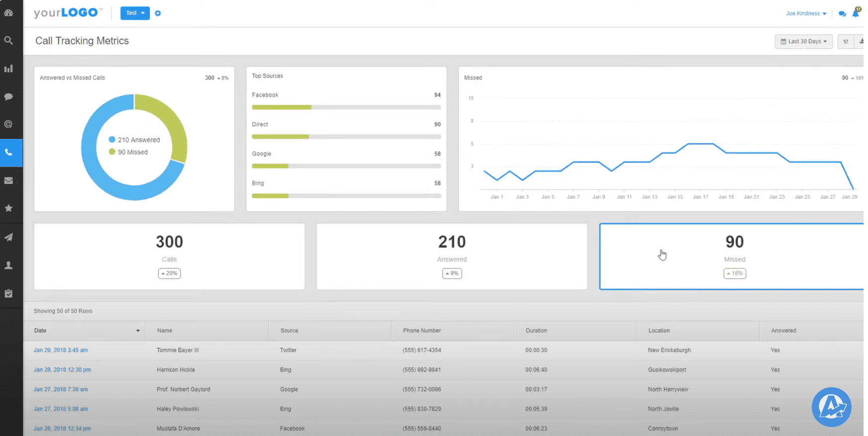Viewport: 868px width, 436px height.
Task: Open the sliders filter settings button
Action: click(846, 41)
